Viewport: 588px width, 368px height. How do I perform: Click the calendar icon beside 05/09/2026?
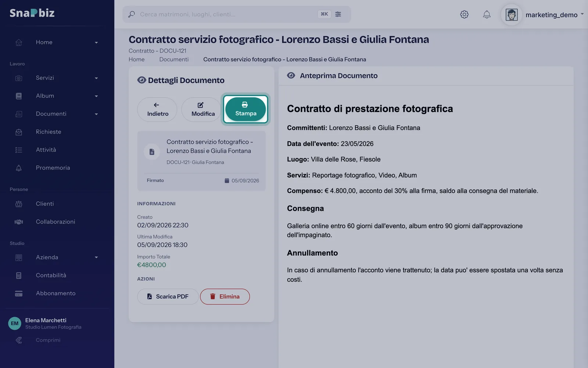pyautogui.click(x=227, y=180)
